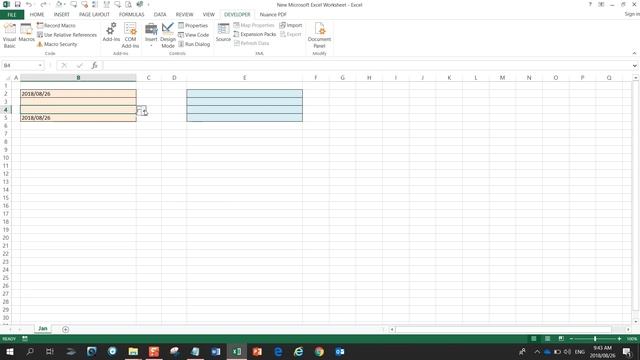Open Outlook from the taskbar
640x360 pixels.
(x=340, y=351)
